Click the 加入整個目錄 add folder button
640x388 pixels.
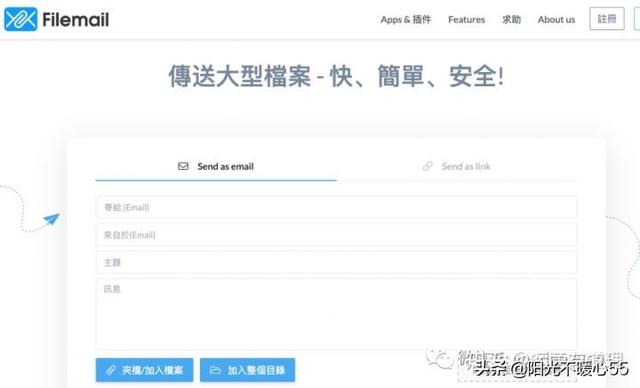click(247, 370)
